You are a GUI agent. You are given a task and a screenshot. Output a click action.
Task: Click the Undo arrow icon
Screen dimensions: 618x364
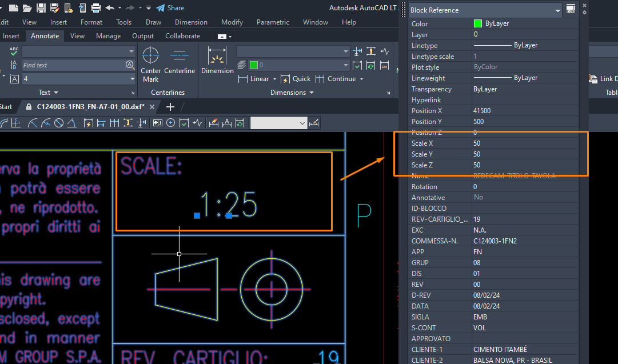[x=109, y=8]
